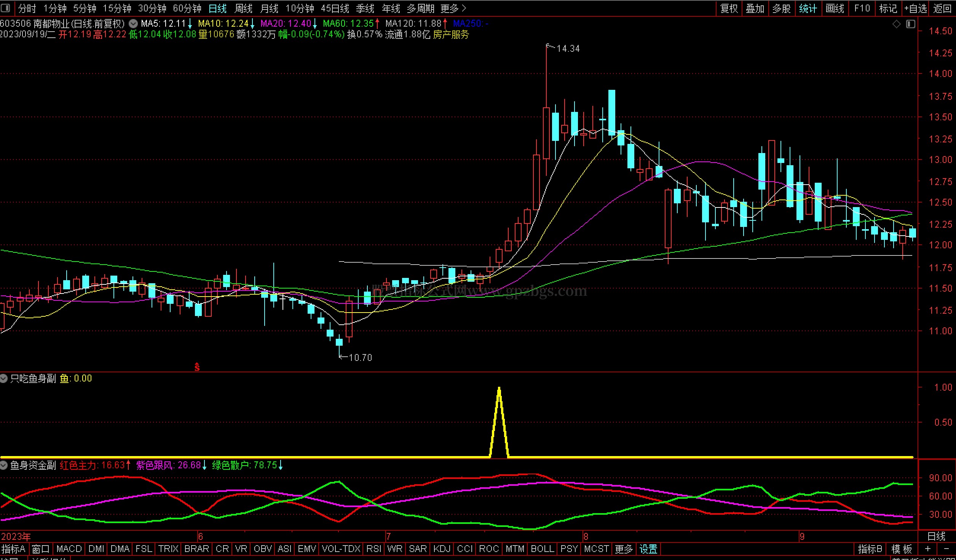Click the 返回 back button
Viewport: 956px width, 560px height.
(942, 8)
